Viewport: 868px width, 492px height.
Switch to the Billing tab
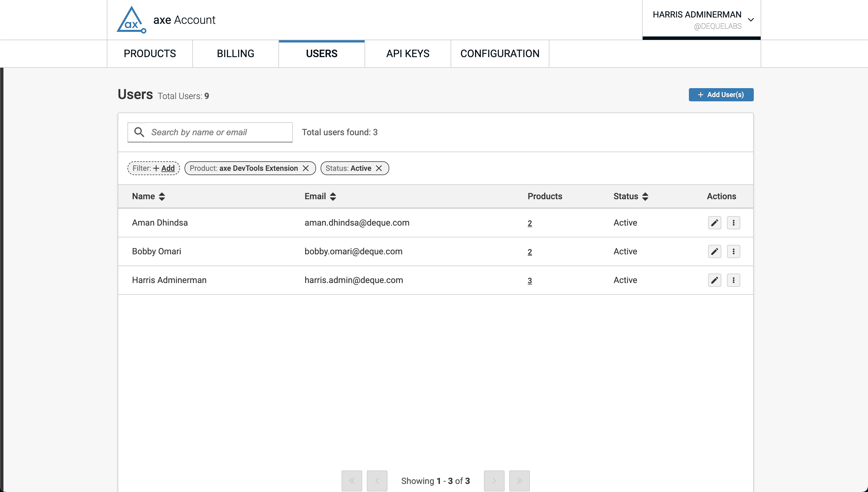[x=235, y=53]
